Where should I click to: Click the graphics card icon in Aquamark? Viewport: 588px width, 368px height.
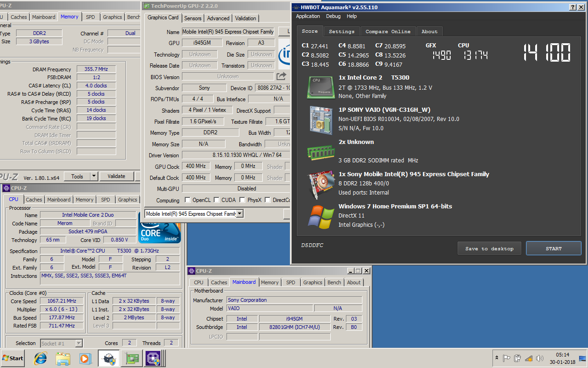[x=320, y=184]
